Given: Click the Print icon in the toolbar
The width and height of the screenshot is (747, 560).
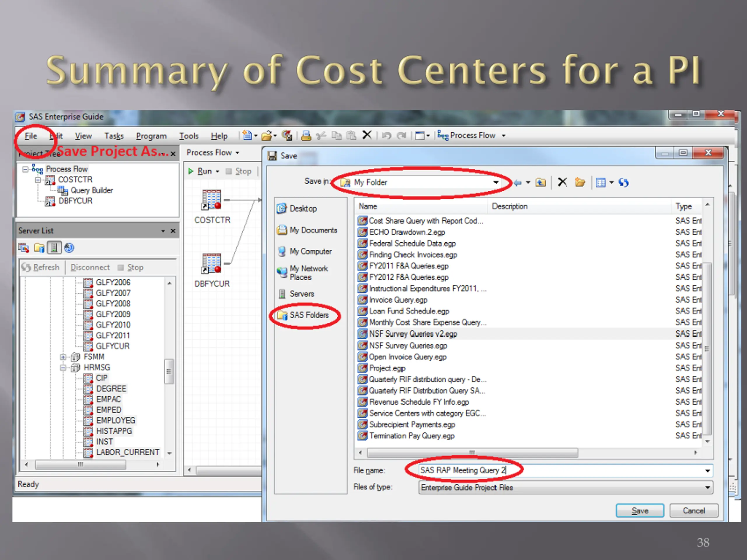Looking at the screenshot, I should pos(306,136).
